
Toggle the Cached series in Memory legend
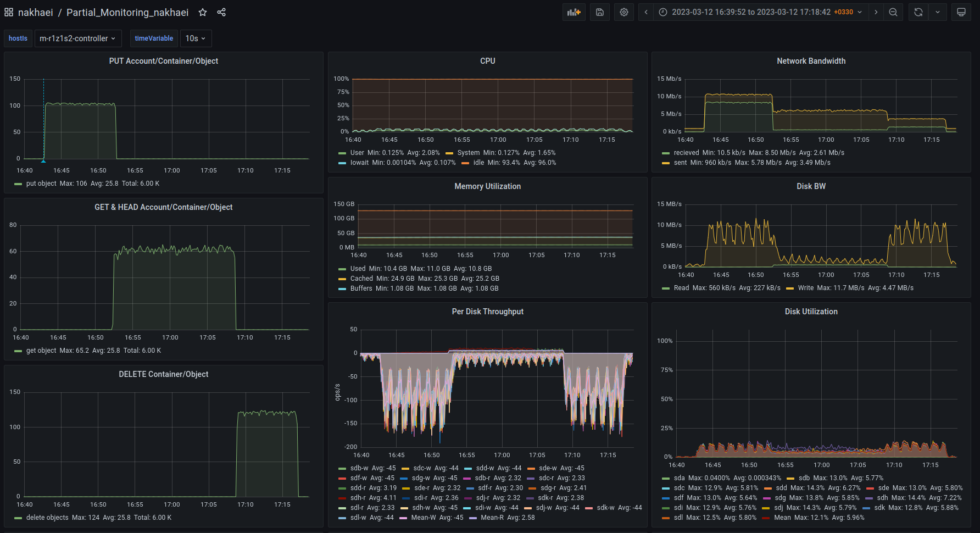[x=361, y=279]
